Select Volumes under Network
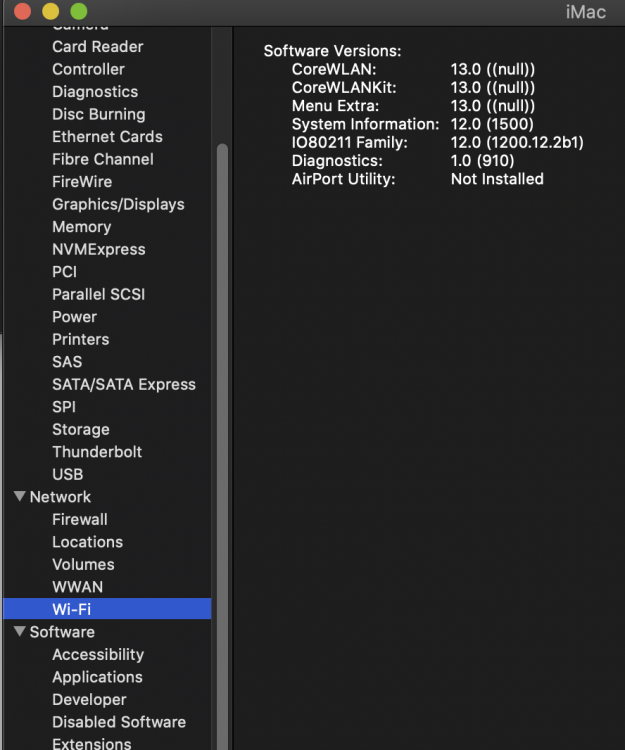 pyautogui.click(x=83, y=564)
